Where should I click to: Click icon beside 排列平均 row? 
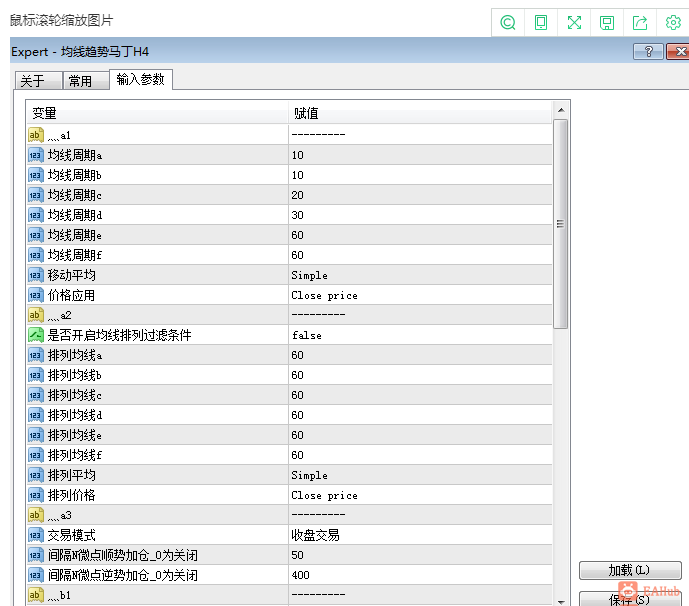(36, 475)
